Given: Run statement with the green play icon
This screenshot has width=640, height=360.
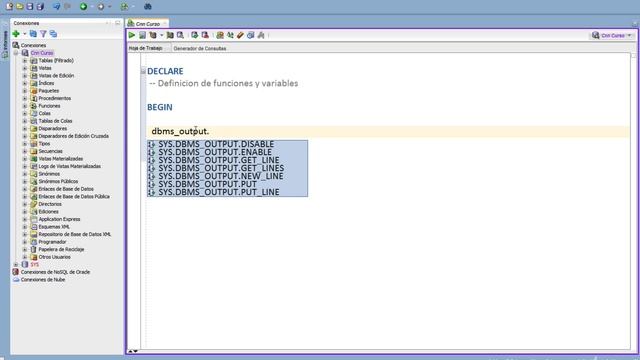Looking at the screenshot, I should click(x=132, y=36).
